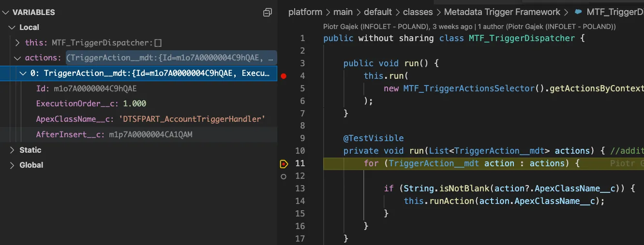
Task: Open 'classes' breadcrumb segment
Action: coord(418,12)
